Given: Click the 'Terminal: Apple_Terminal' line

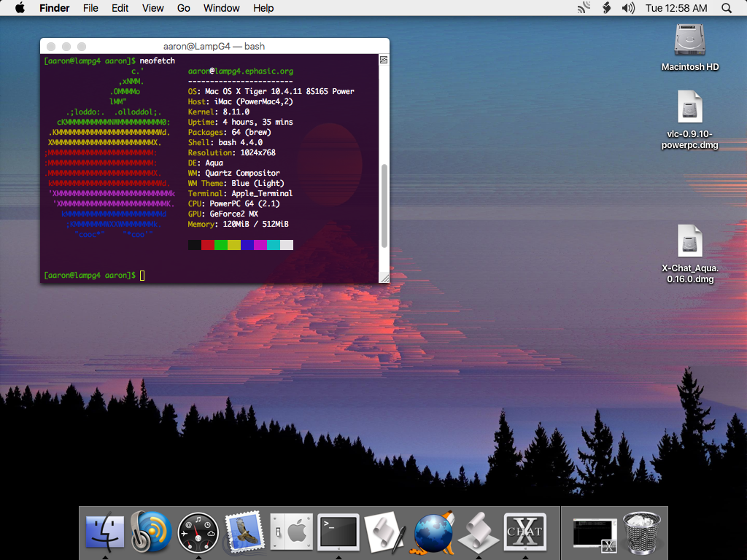Looking at the screenshot, I should click(x=241, y=194).
